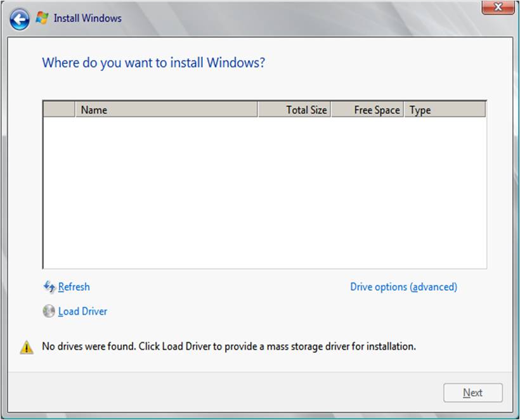Sort by the Name column header
Image resolution: width=520 pixels, height=420 pixels.
[166, 110]
